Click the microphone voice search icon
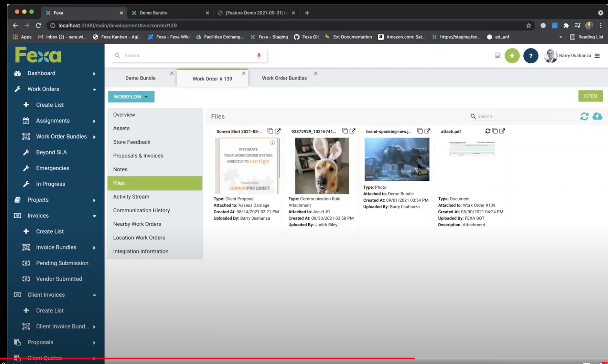The height and width of the screenshot is (364, 608). coord(259,56)
